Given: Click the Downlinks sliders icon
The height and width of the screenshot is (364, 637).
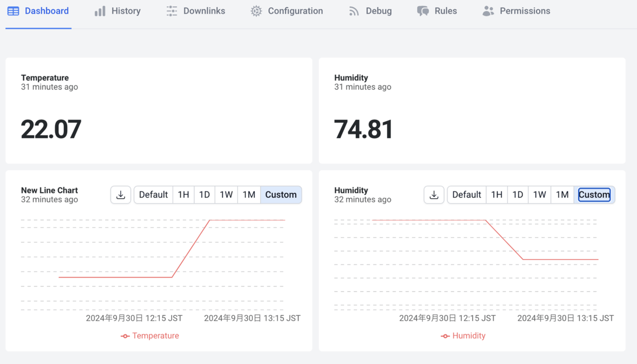Looking at the screenshot, I should tap(172, 11).
